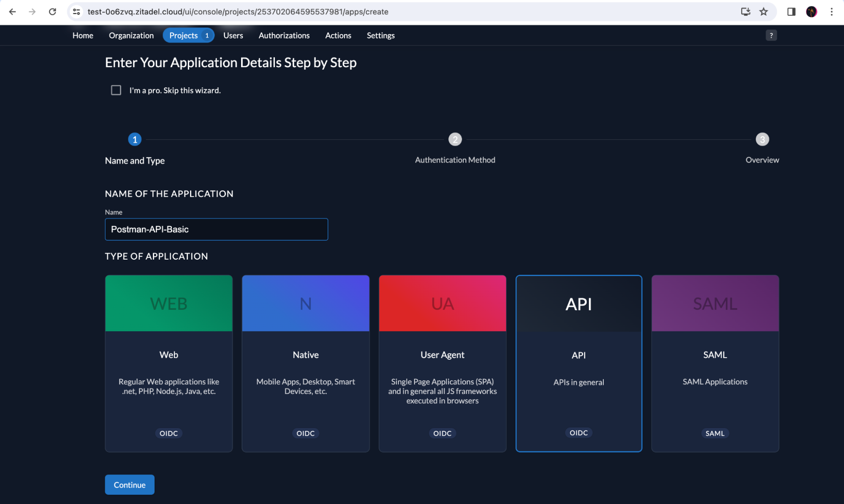Click the OIDC badge on the Web card
Viewport: 844px width, 504px height.
168,433
